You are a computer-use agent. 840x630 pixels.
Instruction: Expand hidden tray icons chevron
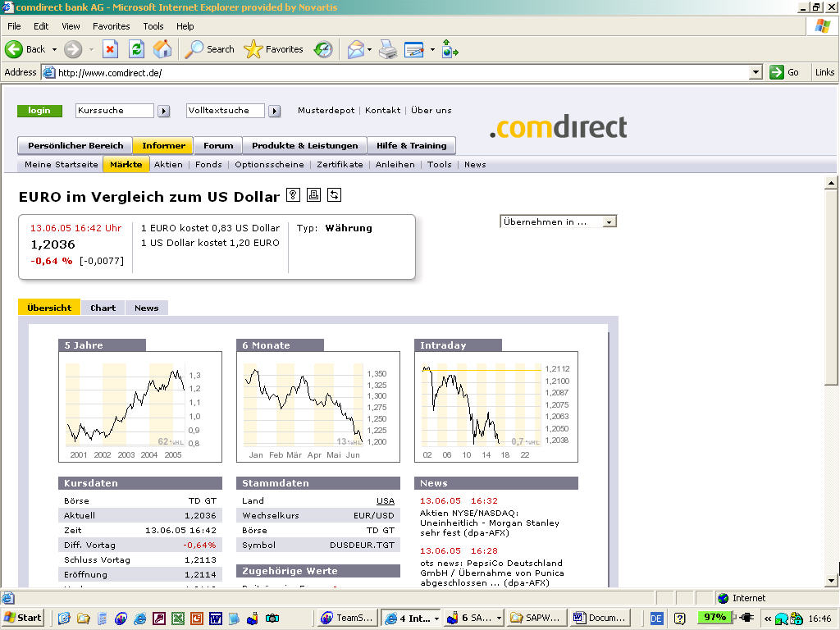coord(768,619)
